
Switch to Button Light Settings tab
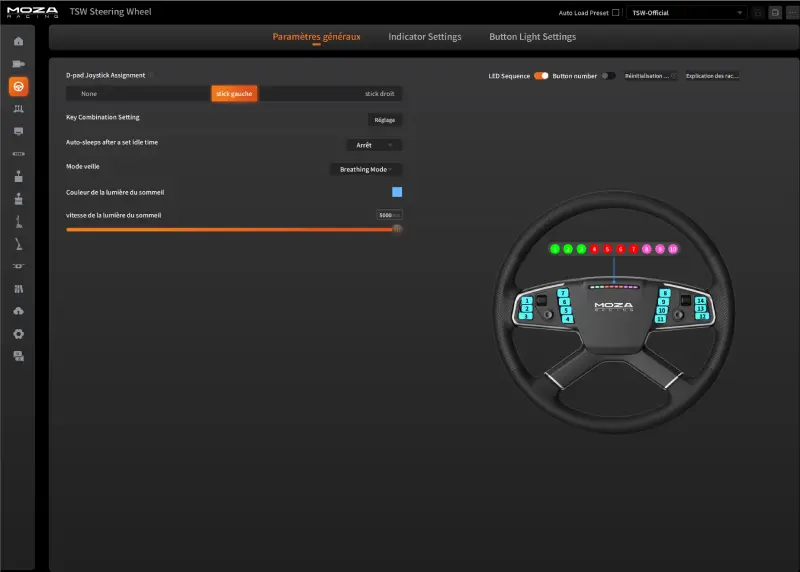[x=532, y=37]
